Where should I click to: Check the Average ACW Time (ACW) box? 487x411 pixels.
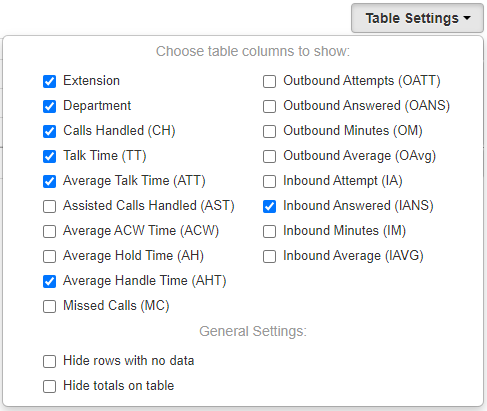click(49, 231)
